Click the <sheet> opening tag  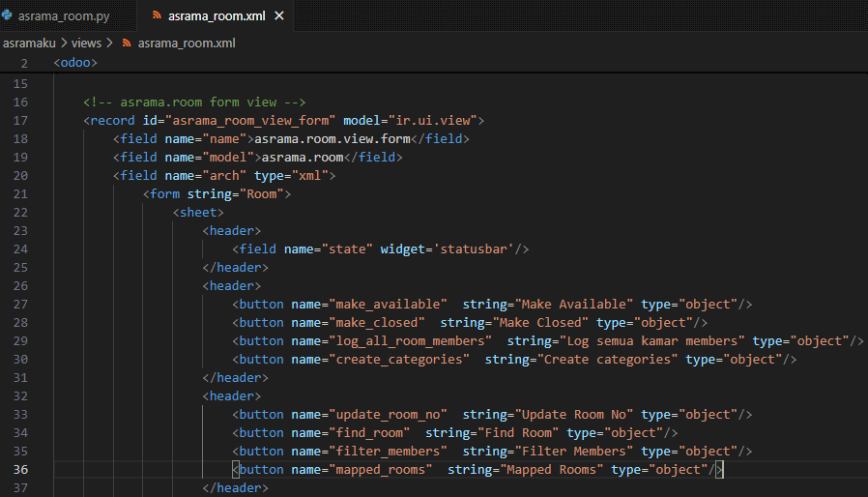click(x=198, y=212)
